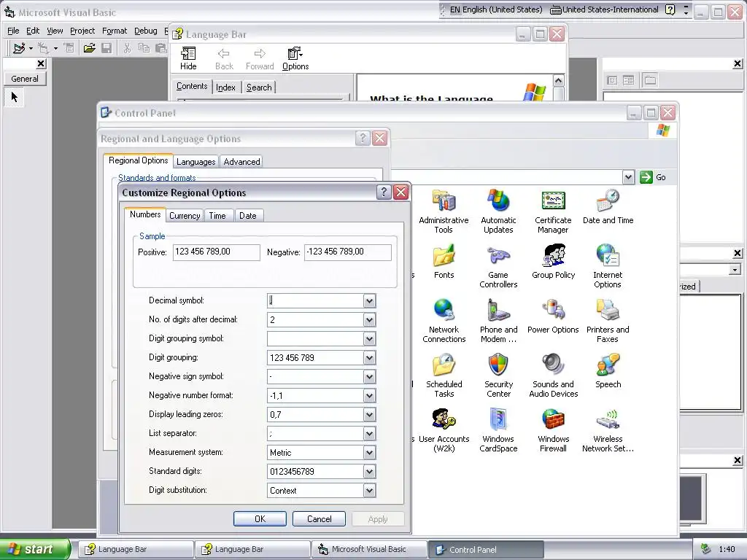
Task: Expand the List separator dropdown
Action: click(x=369, y=433)
